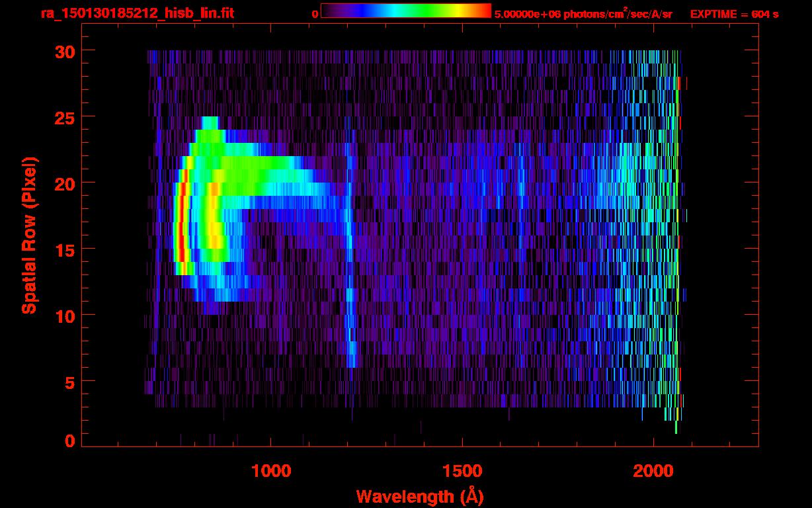The width and height of the screenshot is (812, 508).
Task: Click y-axis tick label 30
Action: pyautogui.click(x=64, y=51)
